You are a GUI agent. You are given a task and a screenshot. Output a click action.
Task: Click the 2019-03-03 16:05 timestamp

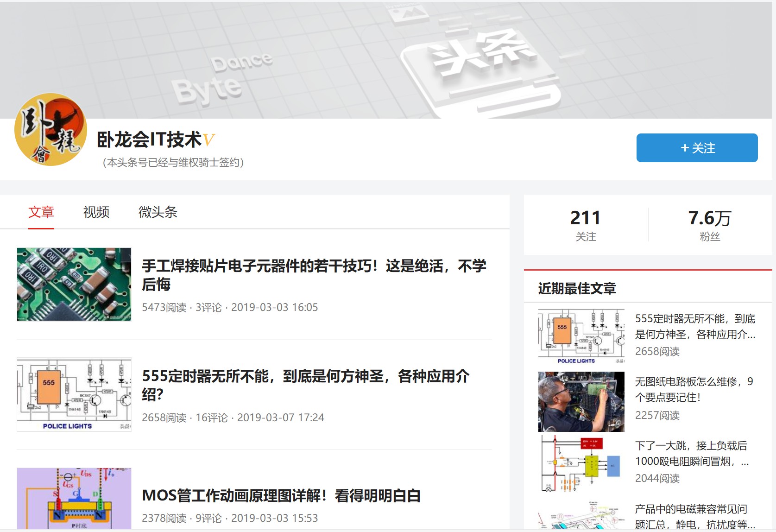275,307
